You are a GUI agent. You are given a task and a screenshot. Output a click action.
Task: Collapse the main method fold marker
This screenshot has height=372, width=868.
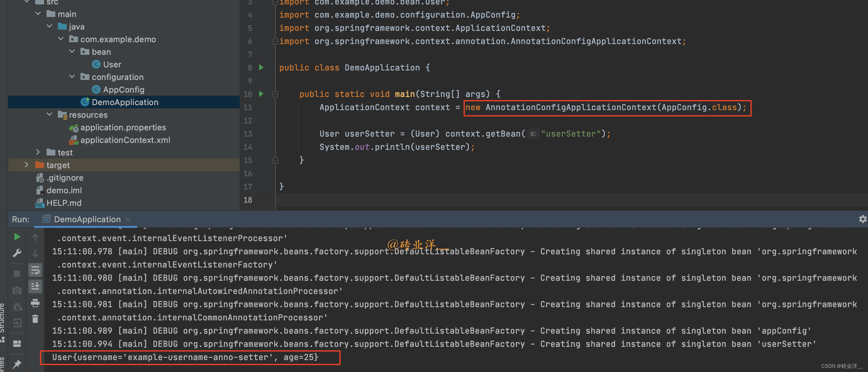(275, 94)
